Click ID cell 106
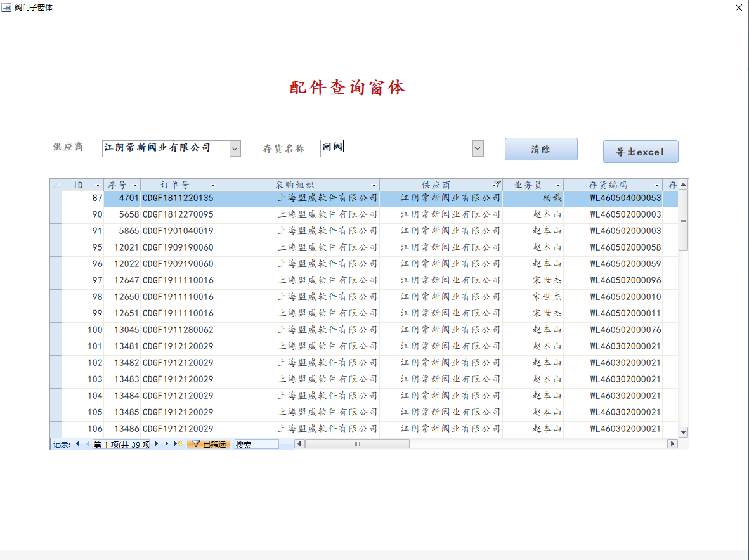 (x=82, y=429)
